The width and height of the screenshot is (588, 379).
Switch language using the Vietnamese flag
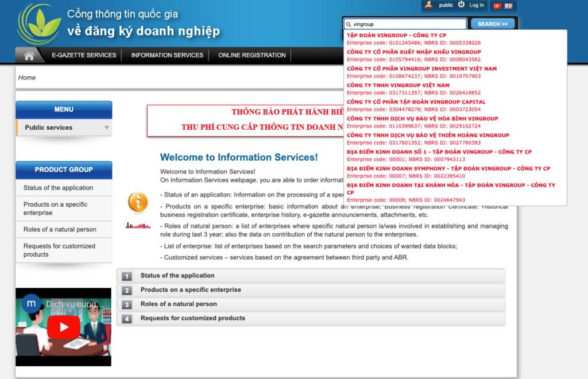497,6
